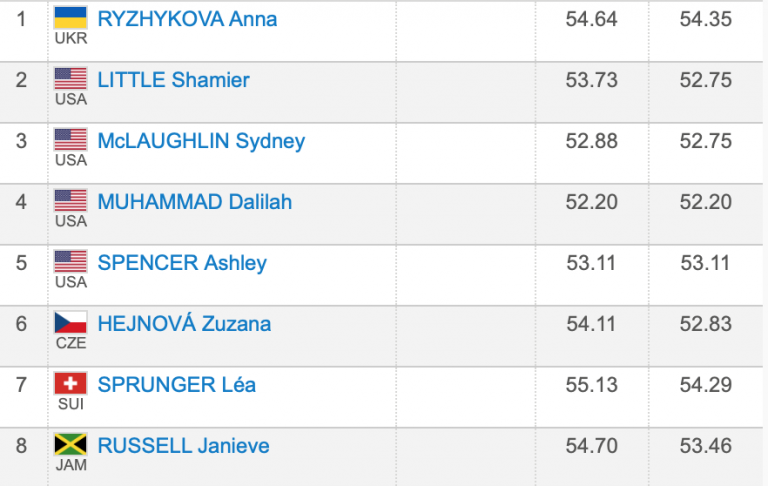Image resolution: width=768 pixels, height=486 pixels.
Task: Click the 55.13 time for Sprunger
Action: click(592, 386)
